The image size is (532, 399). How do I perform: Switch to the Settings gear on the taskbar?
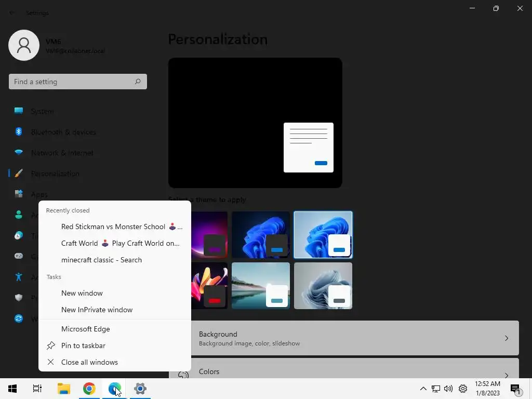point(140,389)
